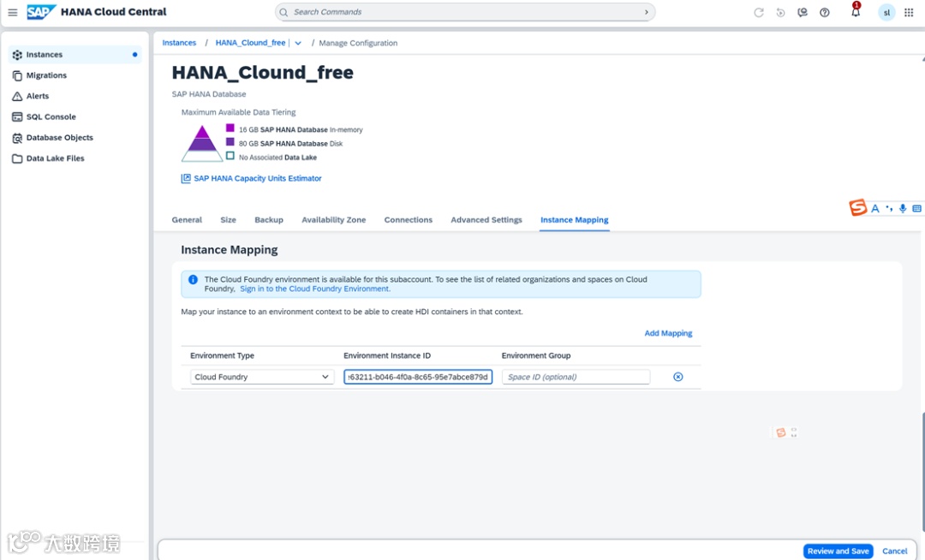Click the HANA_Clound_free breadcrumb link
Screen dimensions: 925x560
tap(250, 43)
